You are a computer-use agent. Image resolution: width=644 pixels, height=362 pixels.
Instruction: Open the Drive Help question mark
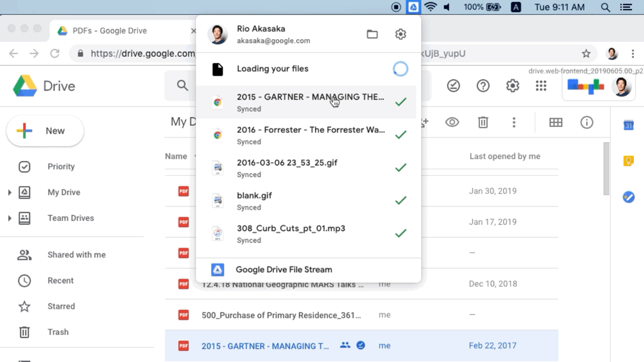[483, 86]
